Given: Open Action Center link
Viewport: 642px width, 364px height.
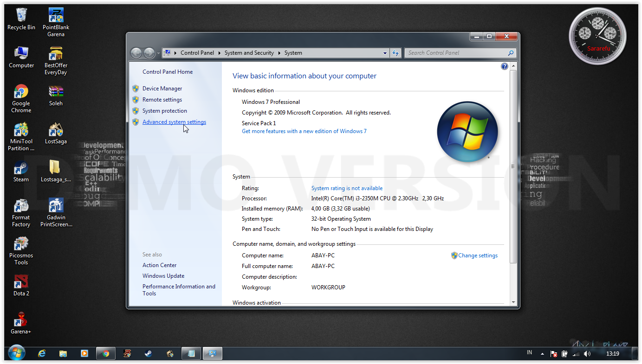Looking at the screenshot, I should pyautogui.click(x=159, y=265).
